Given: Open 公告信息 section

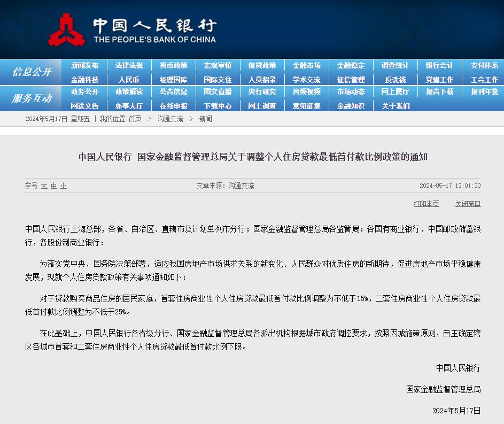Looking at the screenshot, I should (173, 91).
